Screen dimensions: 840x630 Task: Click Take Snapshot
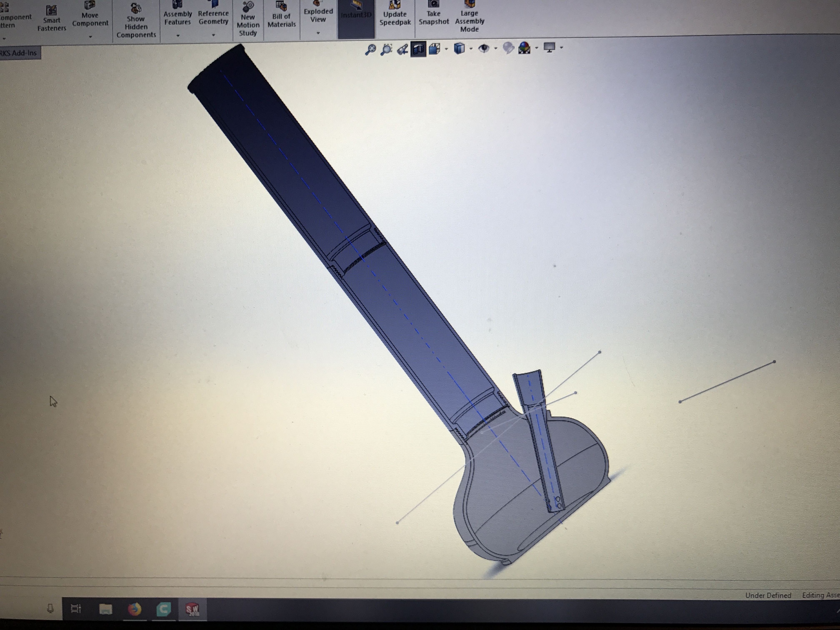click(434, 13)
